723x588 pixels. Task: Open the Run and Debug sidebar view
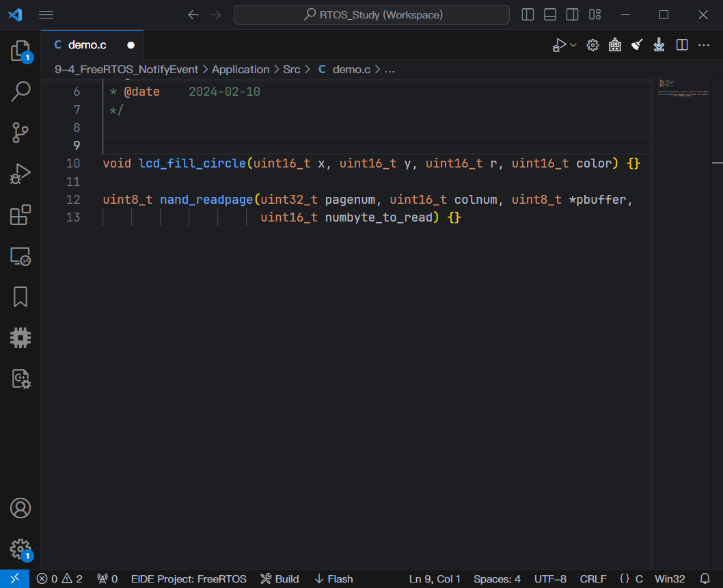pyautogui.click(x=21, y=173)
